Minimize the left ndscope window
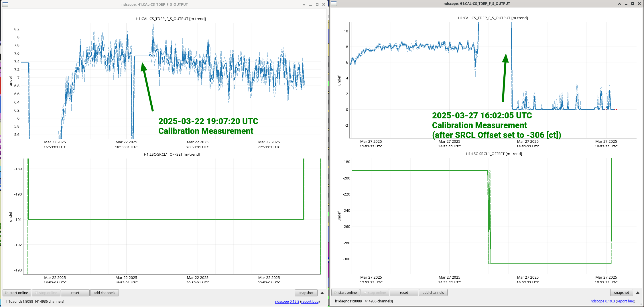Viewport: 644px width, 307px height. pos(310,5)
